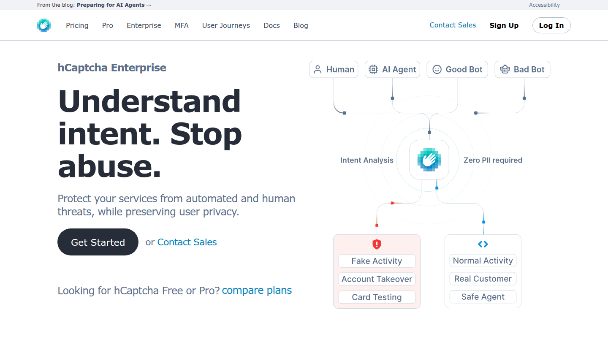Click the central hCaptcha hand logo in diagram
608x364 pixels.
point(429,160)
